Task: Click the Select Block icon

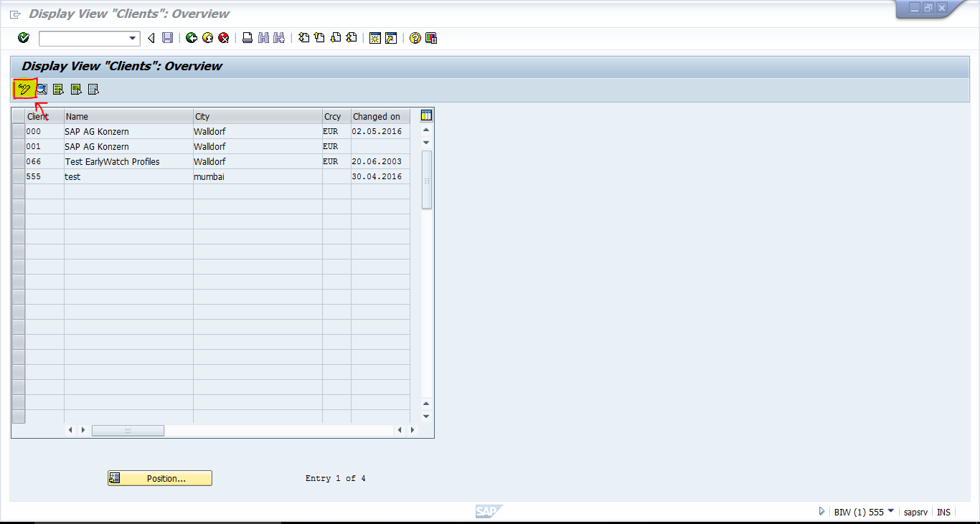Action: (x=75, y=90)
